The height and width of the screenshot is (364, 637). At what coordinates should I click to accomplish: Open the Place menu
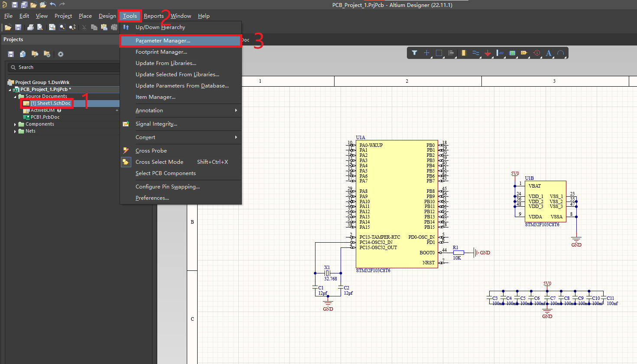[x=85, y=16]
